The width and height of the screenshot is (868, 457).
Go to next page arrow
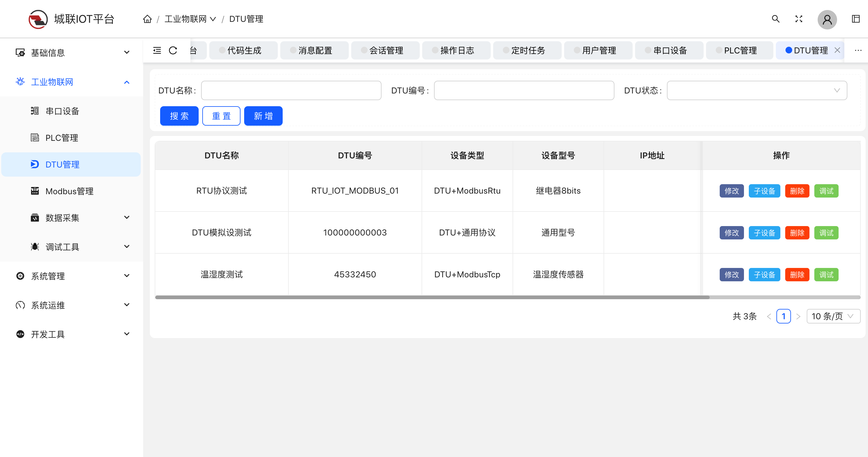(798, 317)
